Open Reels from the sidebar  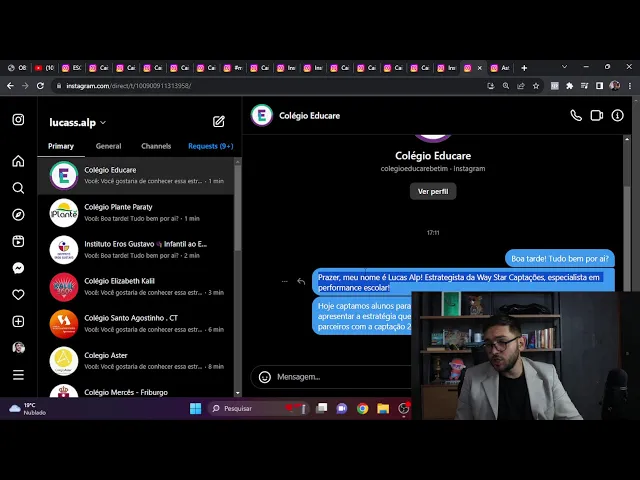pyautogui.click(x=18, y=241)
